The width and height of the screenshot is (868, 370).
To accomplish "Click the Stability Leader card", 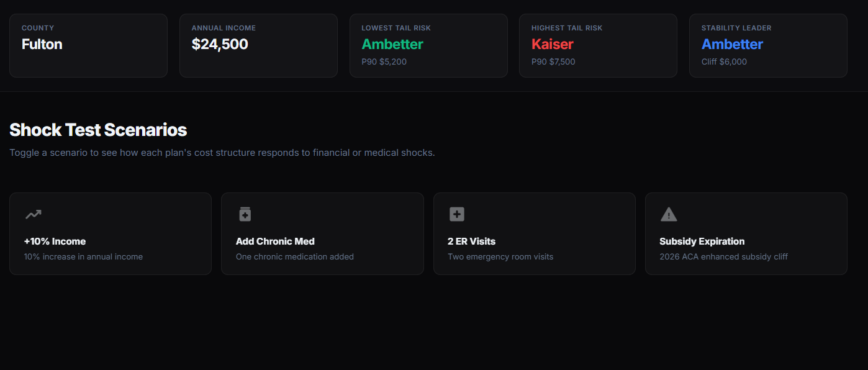I will click(768, 46).
